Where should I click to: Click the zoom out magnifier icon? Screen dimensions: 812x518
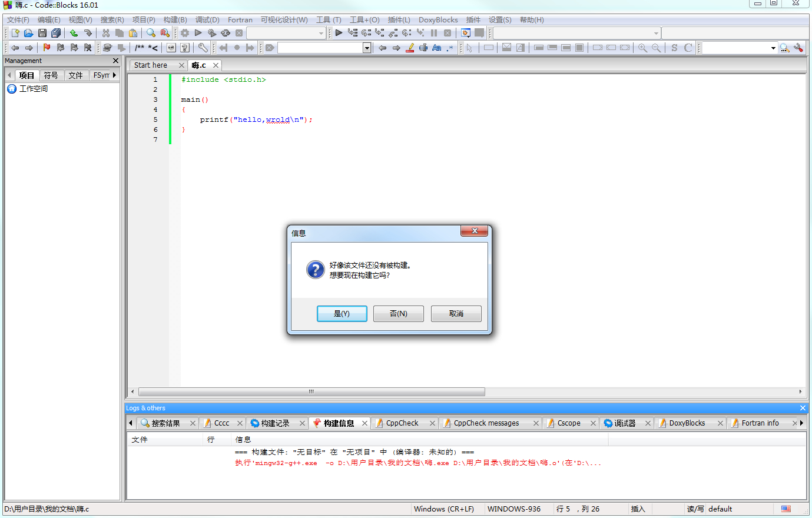click(656, 48)
